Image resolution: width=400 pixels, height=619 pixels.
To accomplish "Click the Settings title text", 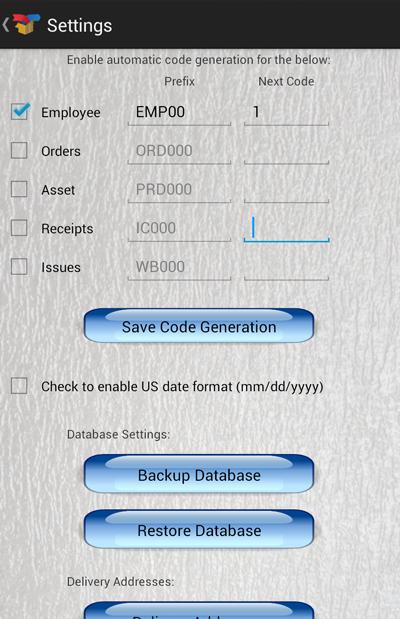I will 79,26.
